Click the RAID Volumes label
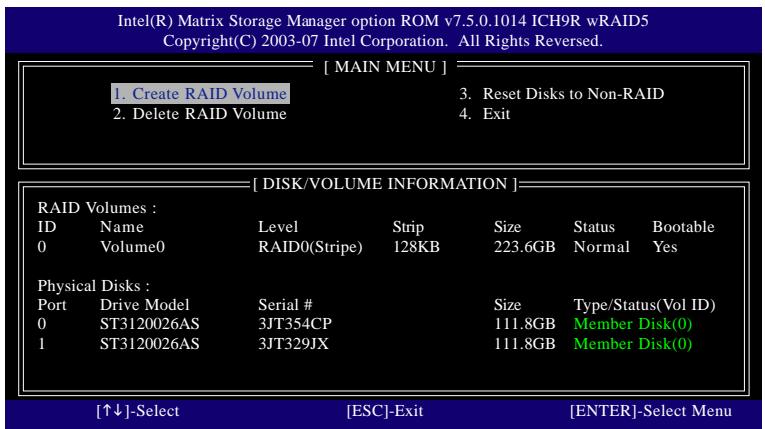The height and width of the screenshot is (429, 765). coord(97,208)
